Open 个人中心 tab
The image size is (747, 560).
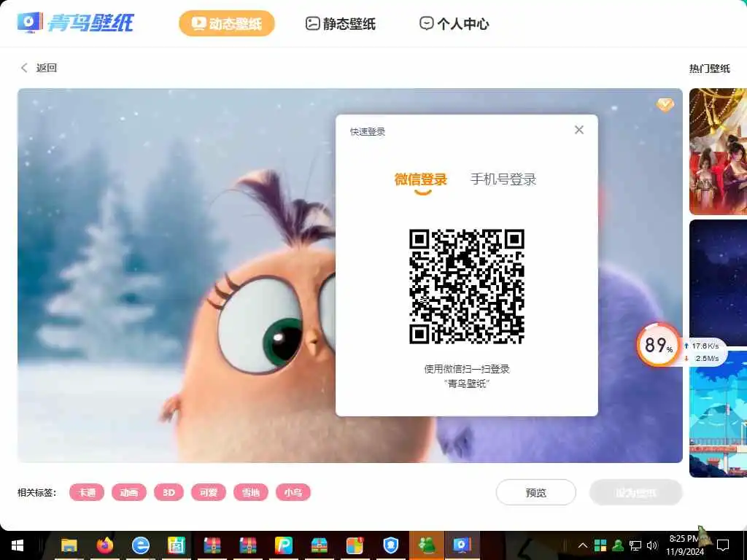tap(454, 24)
